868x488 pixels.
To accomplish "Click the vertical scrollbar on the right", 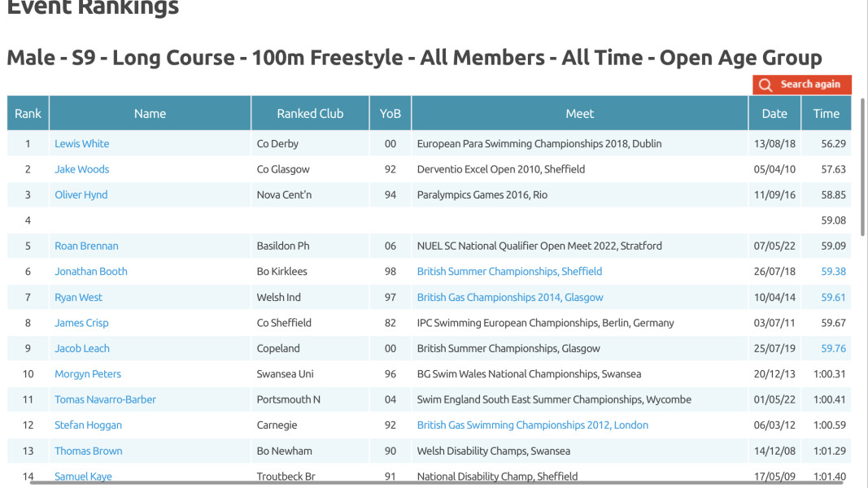I will 862,167.
